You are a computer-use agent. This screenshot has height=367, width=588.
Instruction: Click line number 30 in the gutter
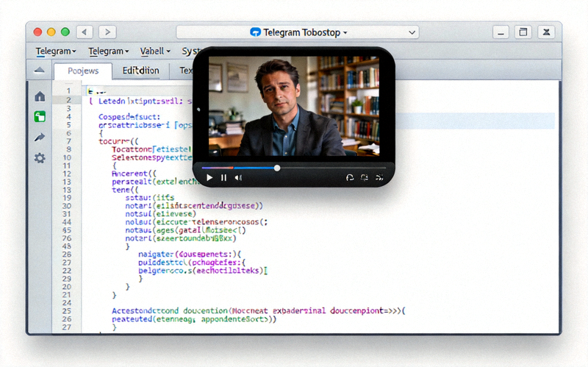pyautogui.click(x=67, y=206)
